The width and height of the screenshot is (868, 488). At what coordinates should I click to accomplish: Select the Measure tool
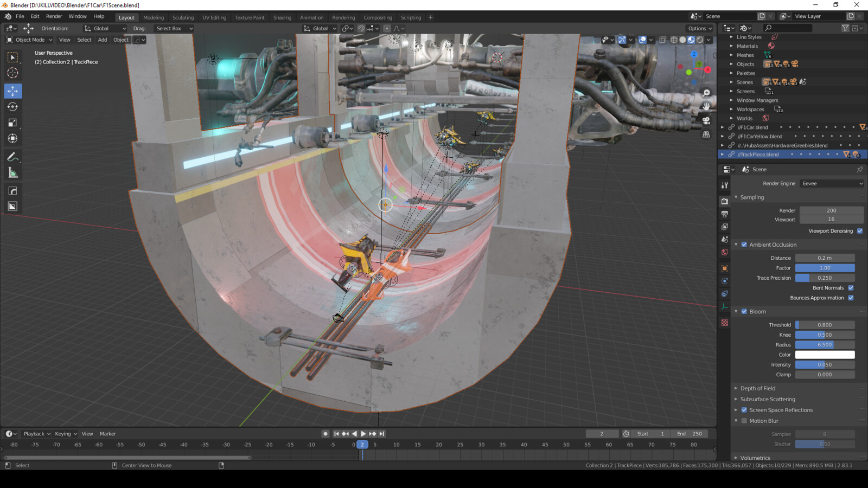[12, 173]
